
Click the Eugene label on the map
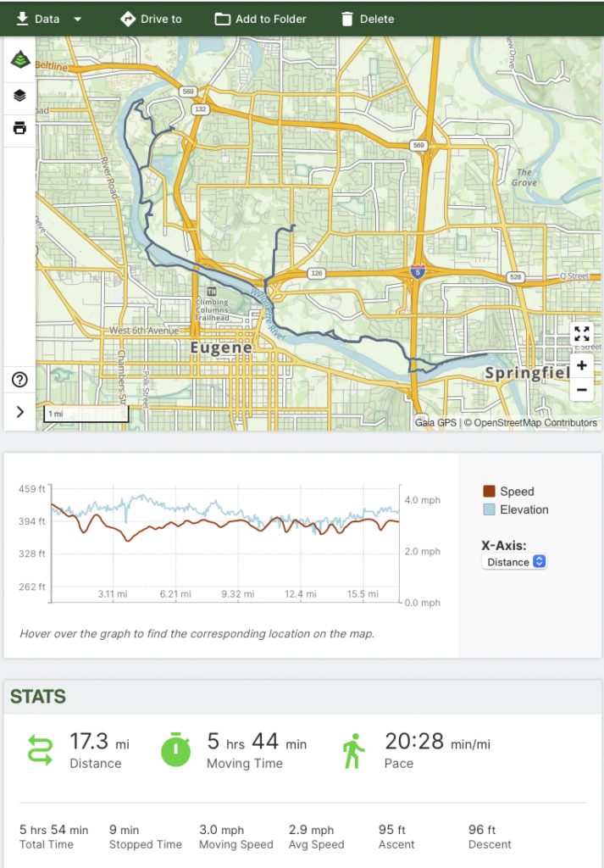(221, 348)
